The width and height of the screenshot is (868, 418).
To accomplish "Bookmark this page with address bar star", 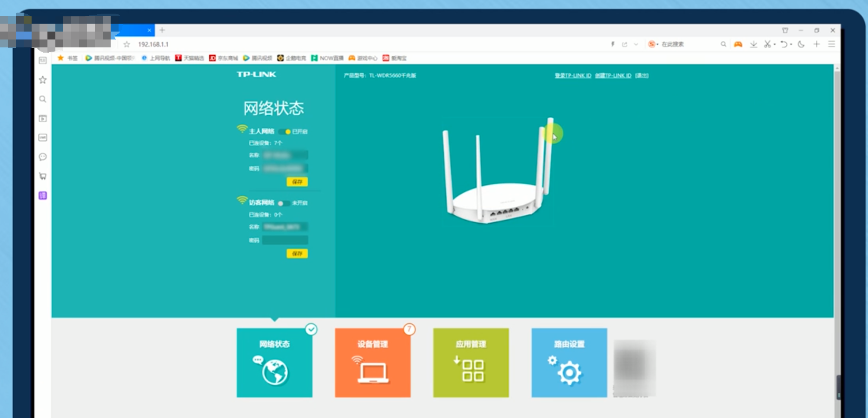I will point(126,44).
